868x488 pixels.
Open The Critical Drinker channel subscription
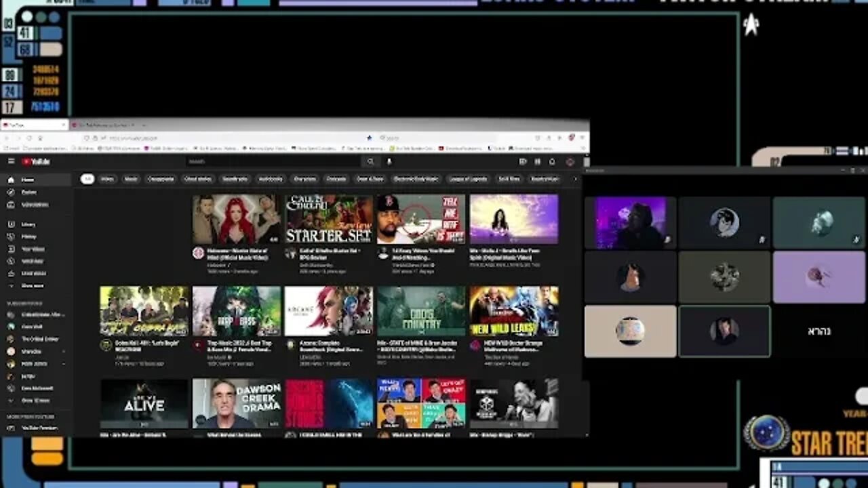[x=35, y=339]
